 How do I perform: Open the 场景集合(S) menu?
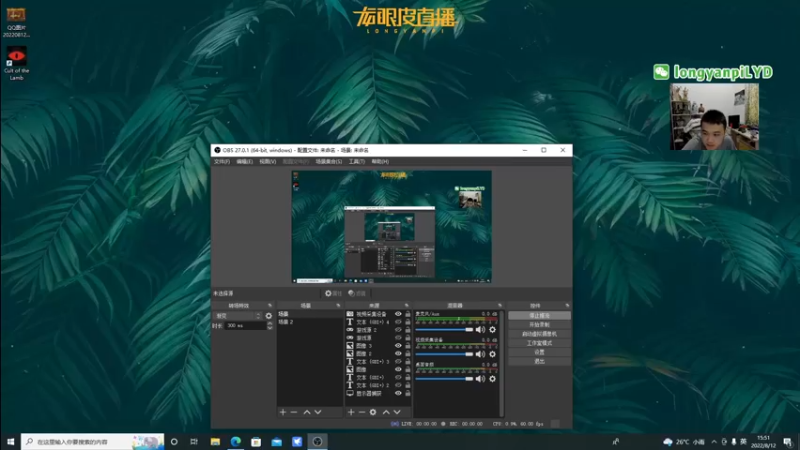point(329,162)
